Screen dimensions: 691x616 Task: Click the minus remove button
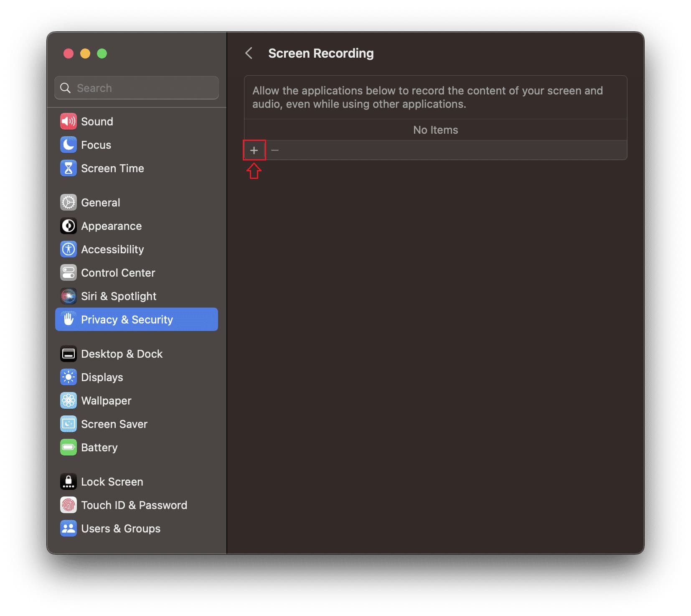(x=275, y=150)
